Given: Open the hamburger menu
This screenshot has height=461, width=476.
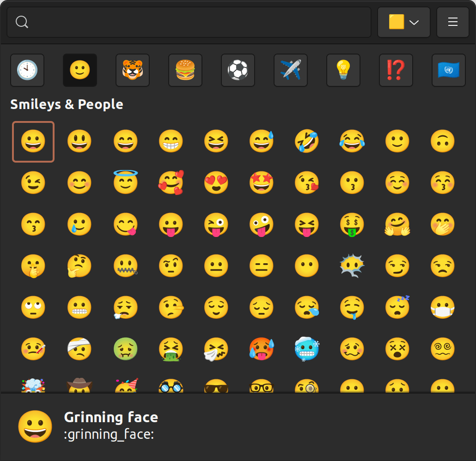Looking at the screenshot, I should [452, 22].
